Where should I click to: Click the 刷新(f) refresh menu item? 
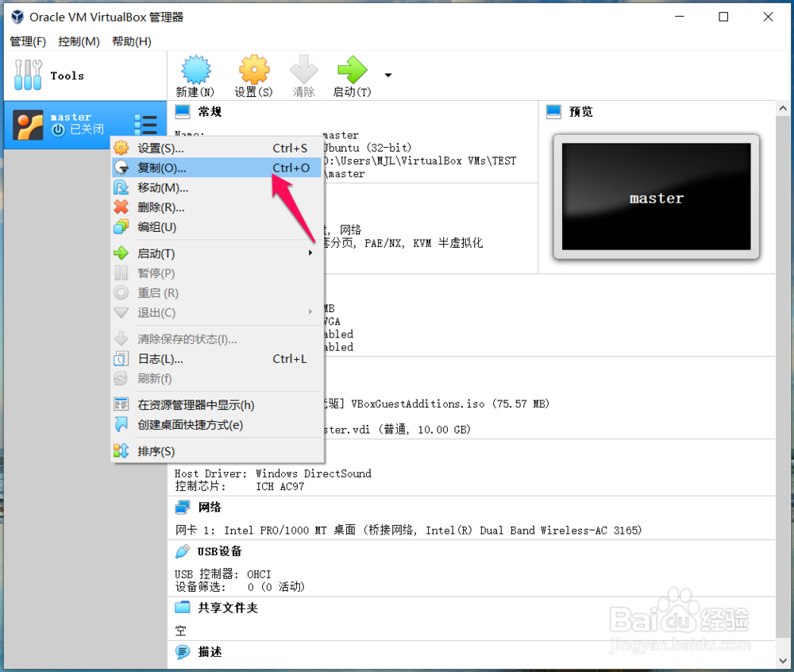pyautogui.click(x=217, y=379)
